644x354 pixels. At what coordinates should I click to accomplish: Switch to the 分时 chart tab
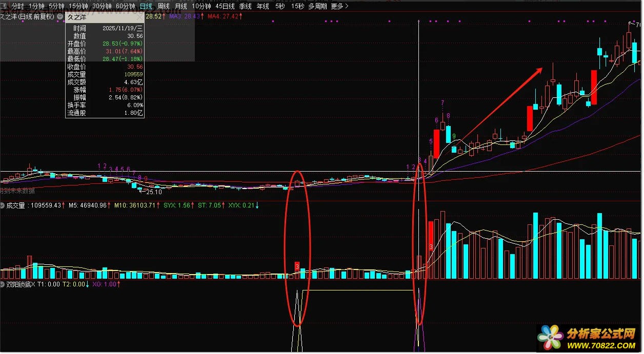[17, 6]
